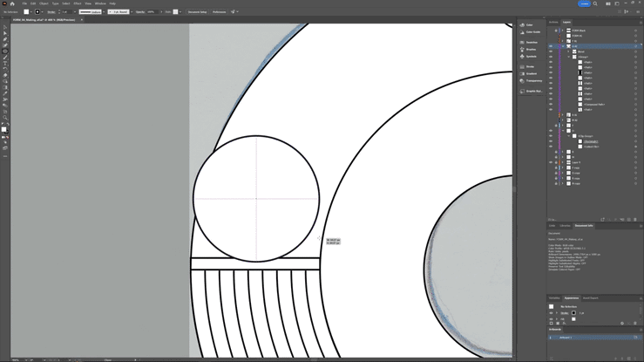Select the Zoom tool
The width and height of the screenshot is (644, 362).
5,118
